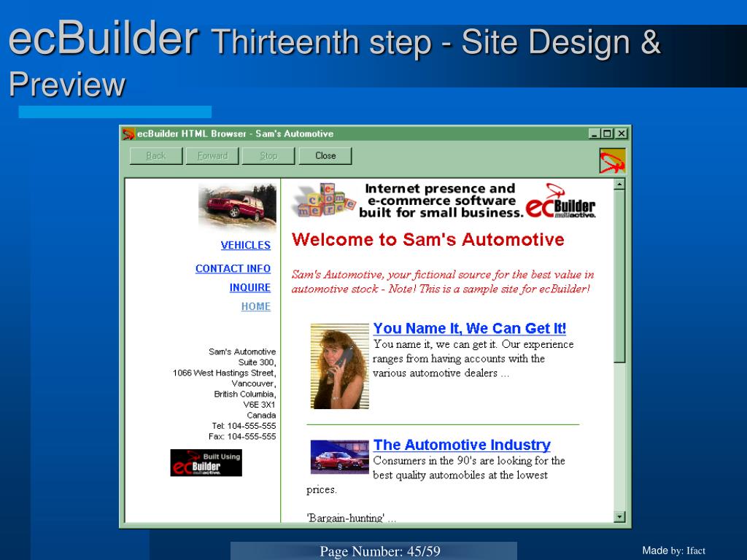Viewport: 747px width, 560px height.
Task: Click 'Welcome to Sam's Automotive' heading
Action: [x=427, y=239]
